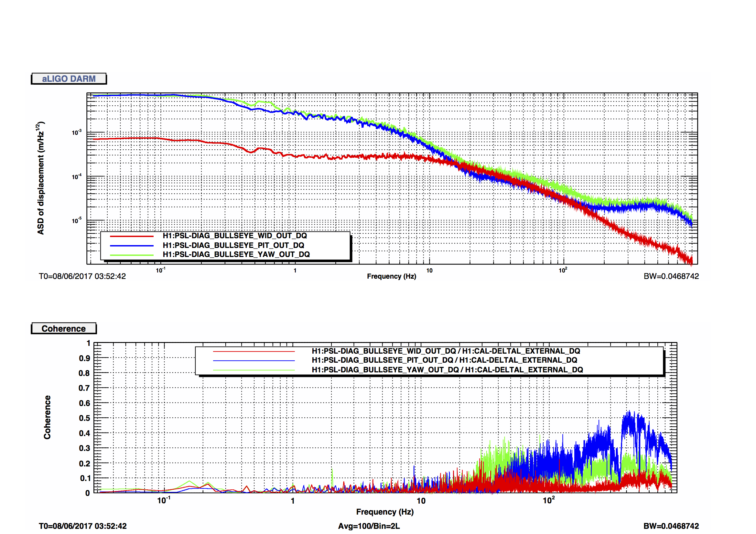This screenshot has width=756, height=534.
Task: Select the H1:PSL-DIAG_BULLSEYE_WID_OUT_DQ legend entry
Action: pos(235,236)
